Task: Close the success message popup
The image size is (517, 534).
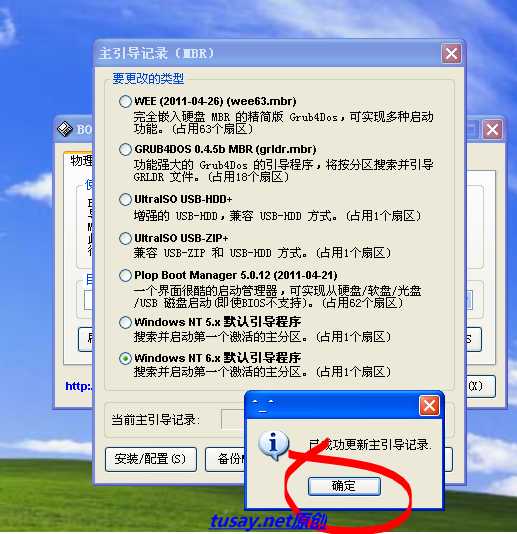Action: (x=429, y=405)
